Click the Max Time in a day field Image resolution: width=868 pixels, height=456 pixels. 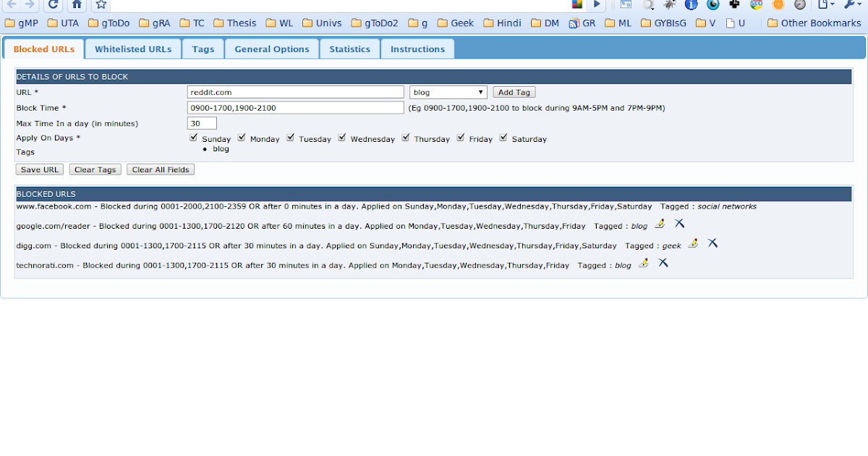coord(202,124)
